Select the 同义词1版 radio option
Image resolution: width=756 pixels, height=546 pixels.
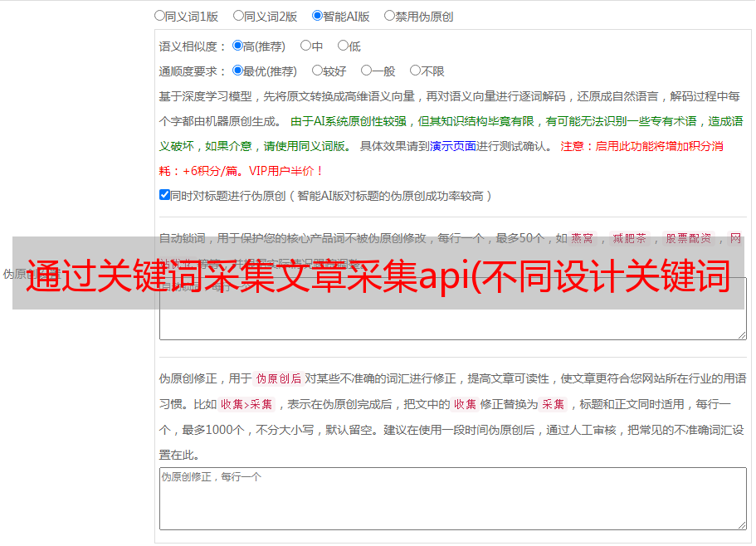[159, 16]
